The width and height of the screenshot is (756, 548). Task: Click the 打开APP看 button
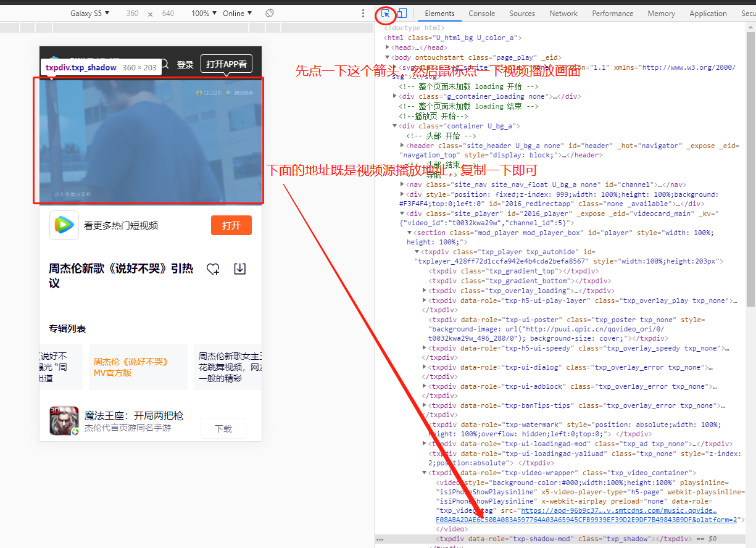(226, 64)
